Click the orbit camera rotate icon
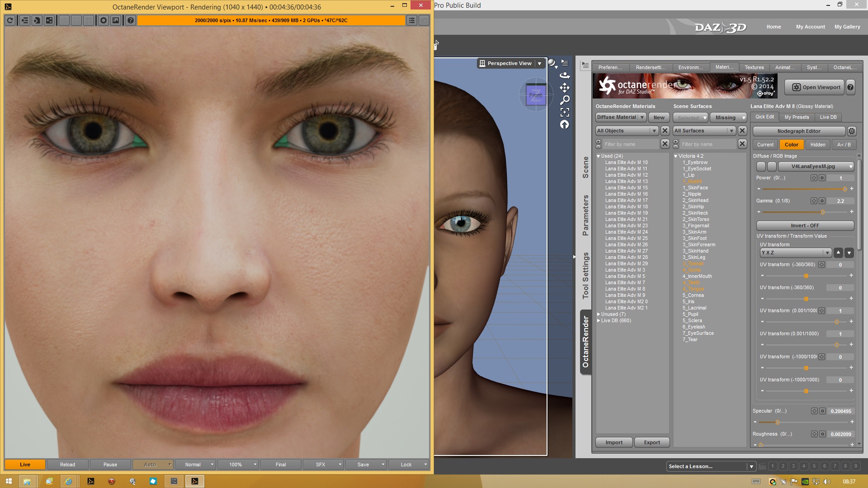The width and height of the screenshot is (868, 488). pyautogui.click(x=565, y=75)
